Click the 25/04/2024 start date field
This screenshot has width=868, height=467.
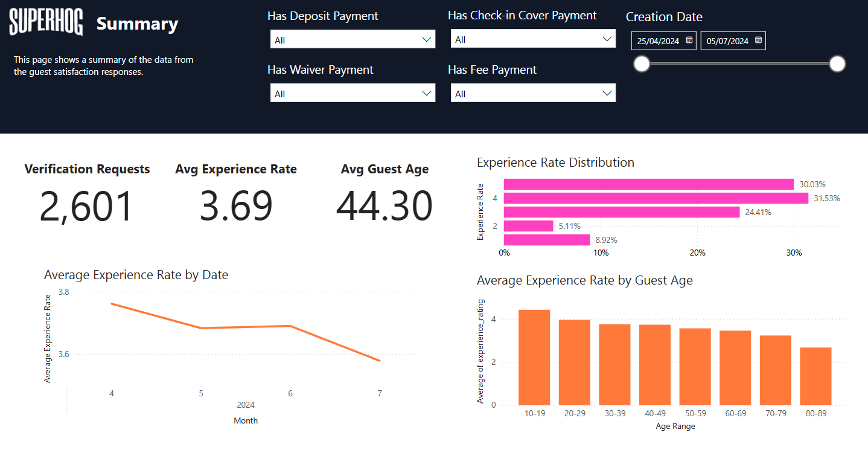click(658, 41)
